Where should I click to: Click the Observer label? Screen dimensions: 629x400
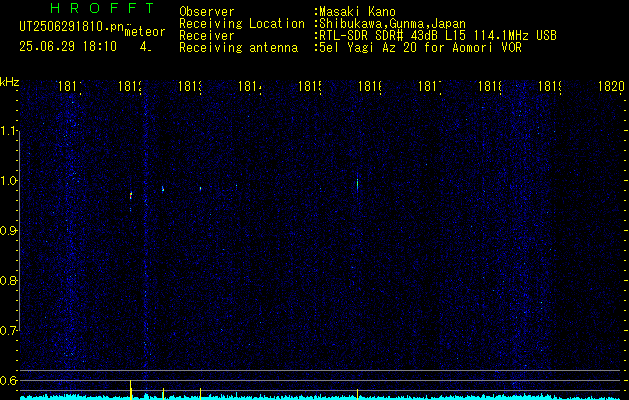[x=207, y=11]
